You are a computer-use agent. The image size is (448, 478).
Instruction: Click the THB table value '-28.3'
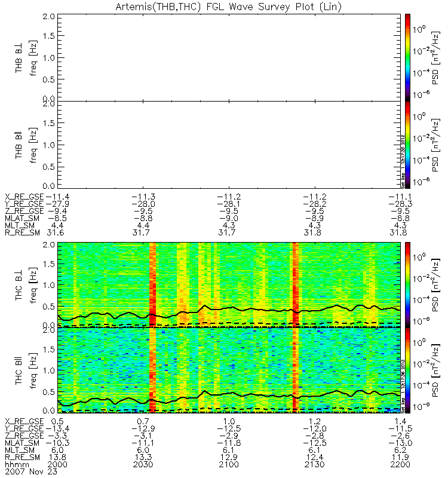pyautogui.click(x=400, y=204)
